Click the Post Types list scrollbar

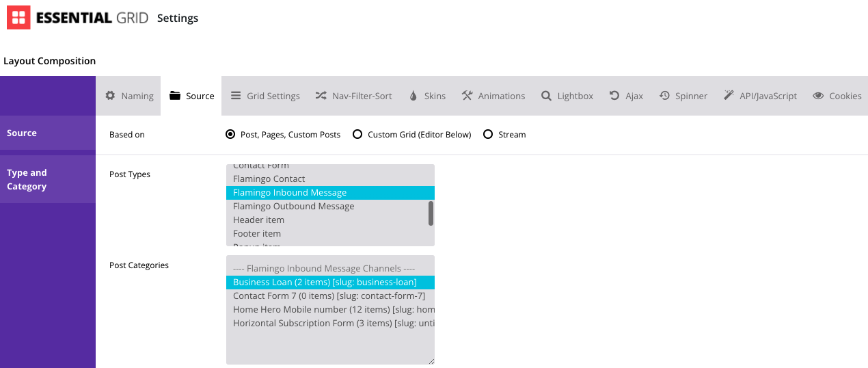(431, 213)
